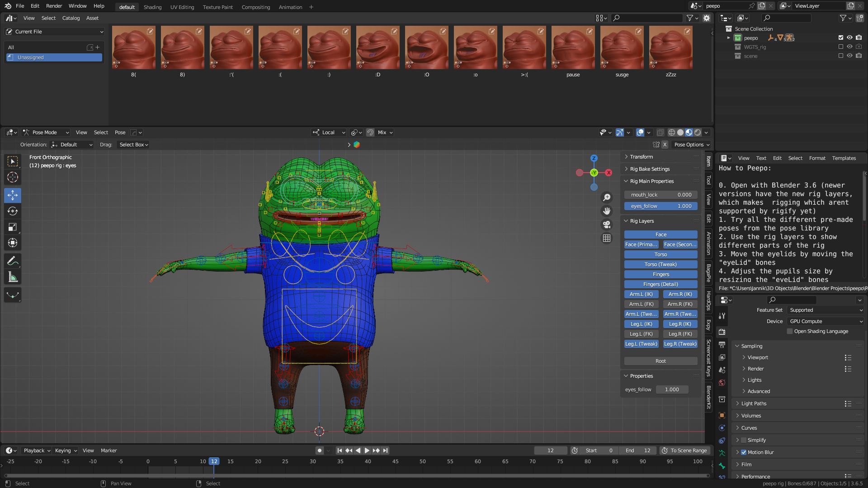Select the Rotate tool in toolbar

click(x=13, y=211)
